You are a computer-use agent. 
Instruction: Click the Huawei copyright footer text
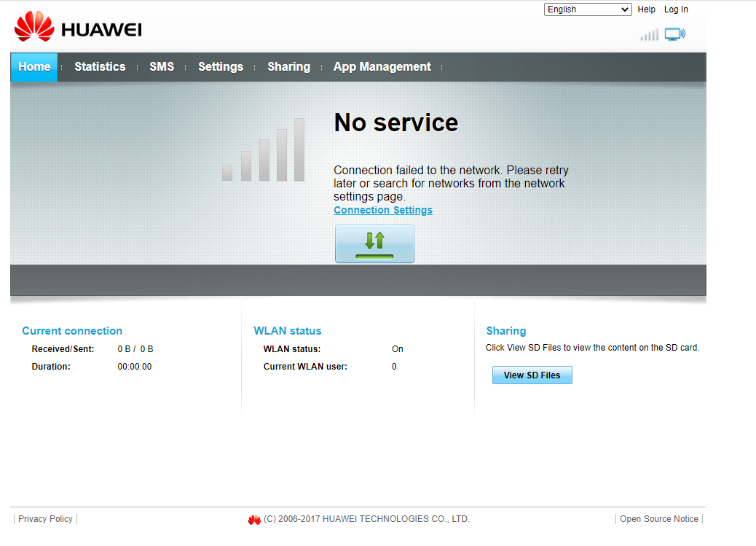366,519
